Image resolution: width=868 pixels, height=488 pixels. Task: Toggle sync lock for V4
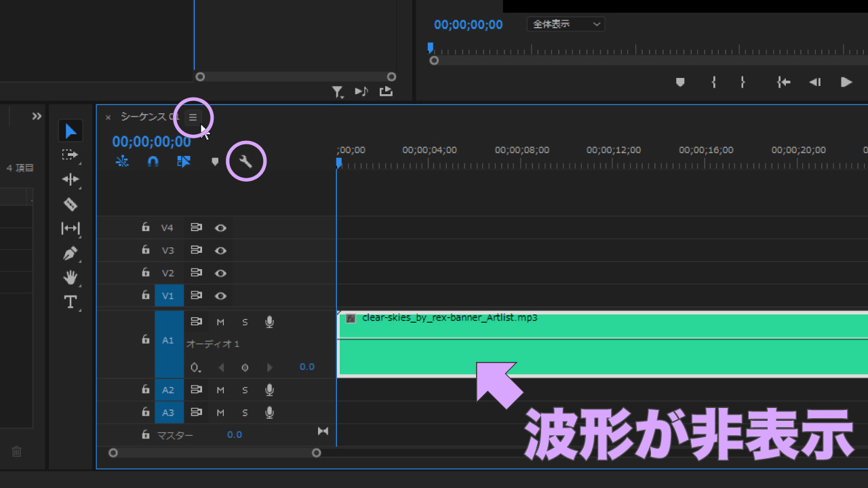pos(196,228)
